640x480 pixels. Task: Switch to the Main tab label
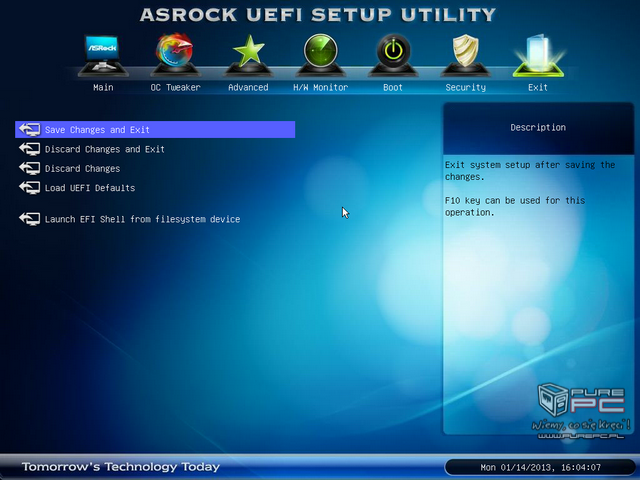[x=103, y=88]
